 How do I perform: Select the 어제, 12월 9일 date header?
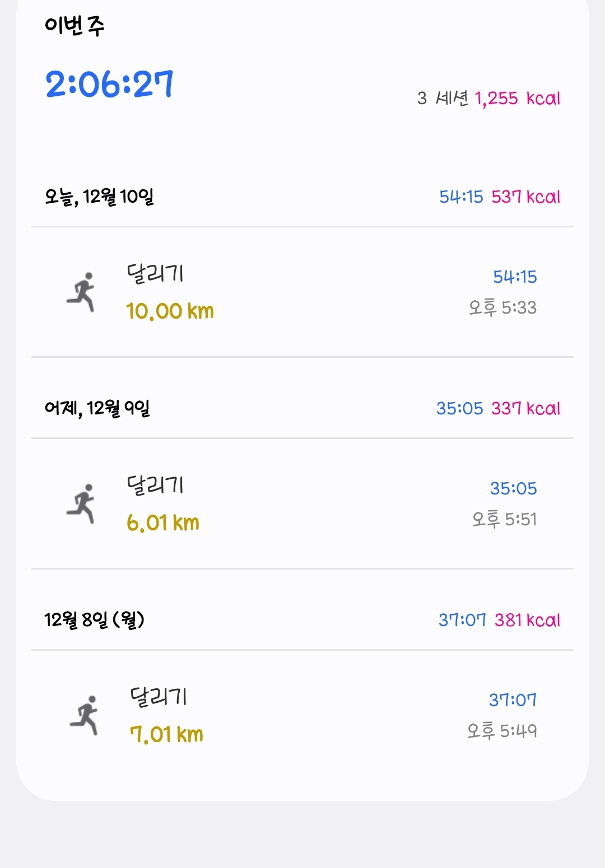coord(97,408)
